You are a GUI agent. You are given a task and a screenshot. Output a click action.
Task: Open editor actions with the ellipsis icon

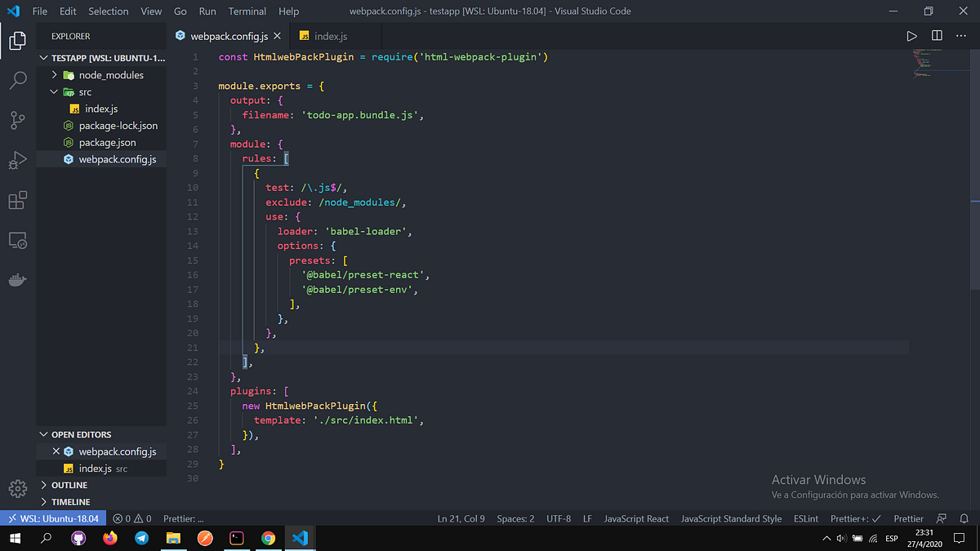coord(960,35)
